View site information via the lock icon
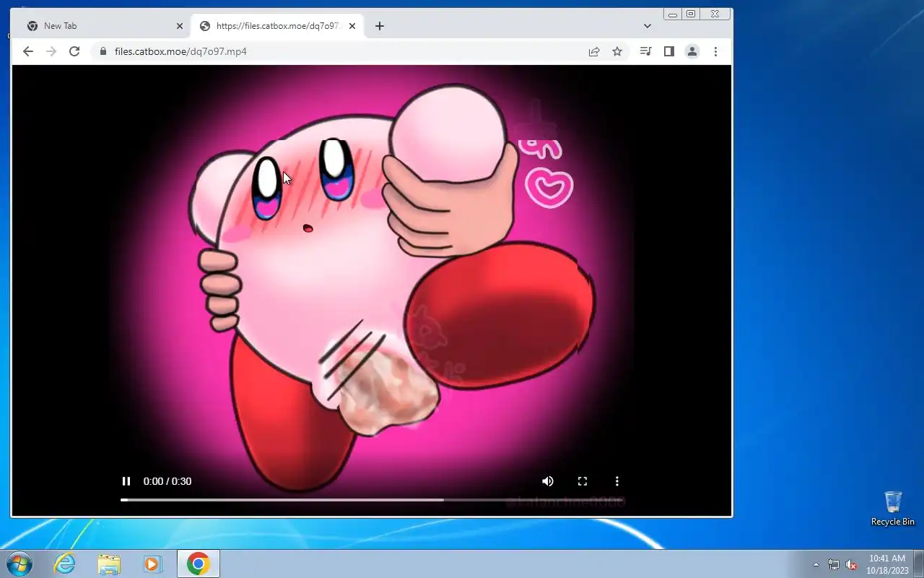 (103, 51)
